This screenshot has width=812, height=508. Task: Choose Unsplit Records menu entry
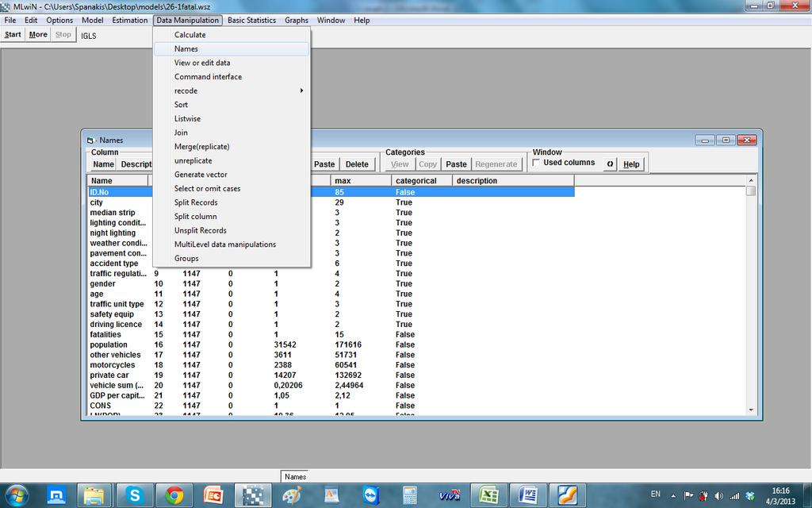point(232,231)
